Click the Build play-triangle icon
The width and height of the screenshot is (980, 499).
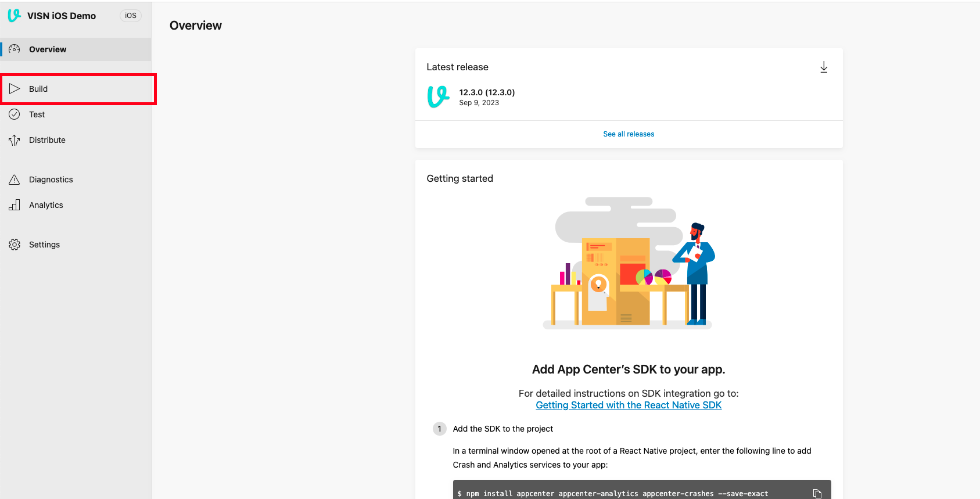[x=15, y=89]
